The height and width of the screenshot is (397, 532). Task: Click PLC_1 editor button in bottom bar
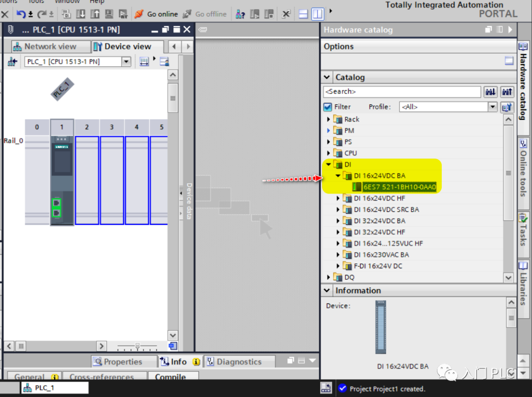pos(55,388)
